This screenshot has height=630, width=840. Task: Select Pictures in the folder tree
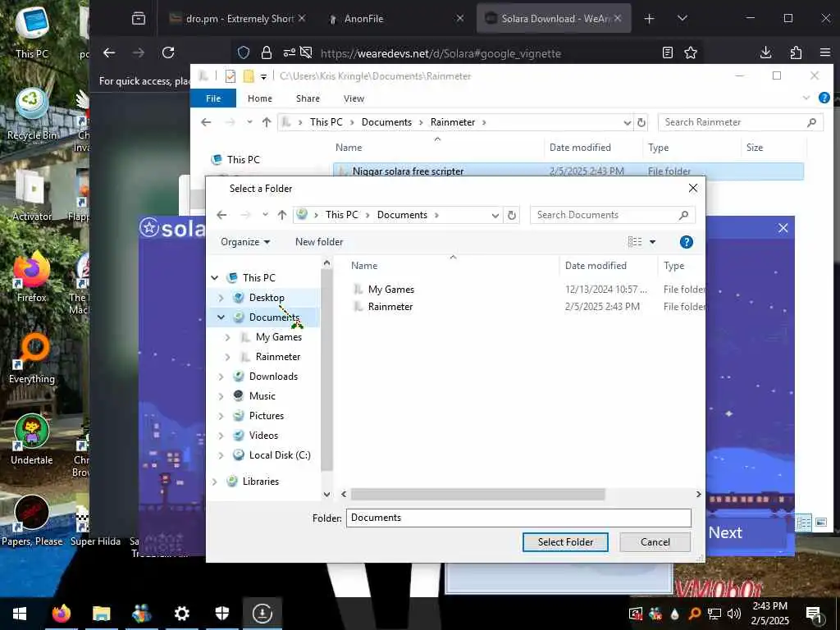pos(267,416)
